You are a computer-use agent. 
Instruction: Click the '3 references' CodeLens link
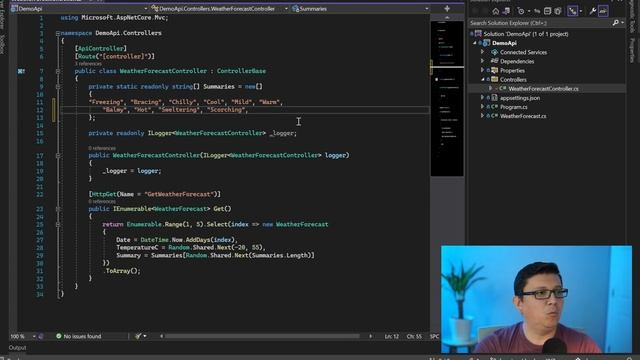point(88,64)
